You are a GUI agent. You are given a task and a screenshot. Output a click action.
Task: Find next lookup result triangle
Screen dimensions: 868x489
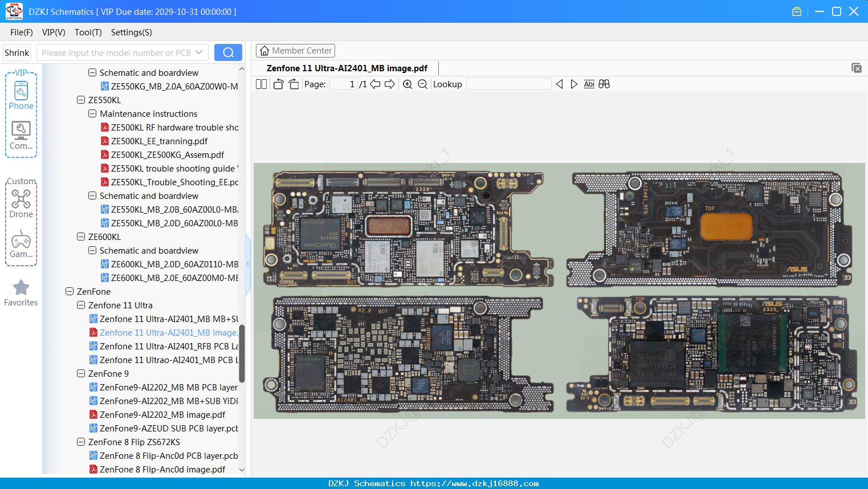pyautogui.click(x=574, y=84)
